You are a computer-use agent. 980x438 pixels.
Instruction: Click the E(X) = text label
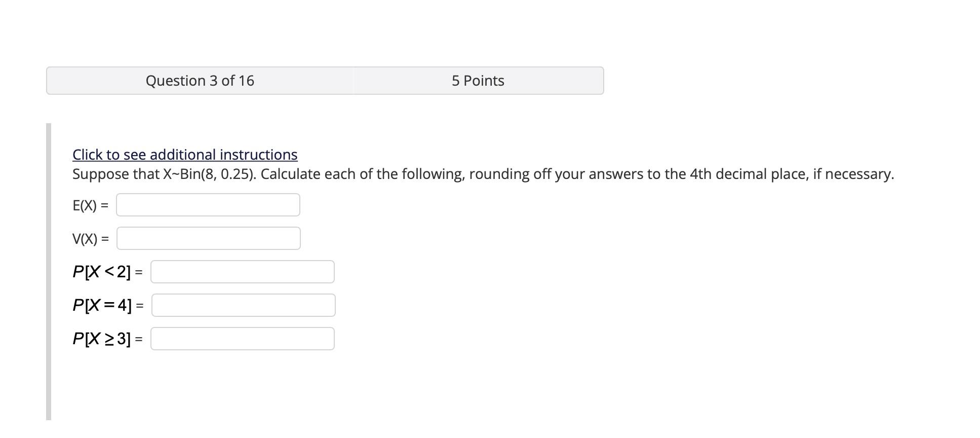(91, 205)
